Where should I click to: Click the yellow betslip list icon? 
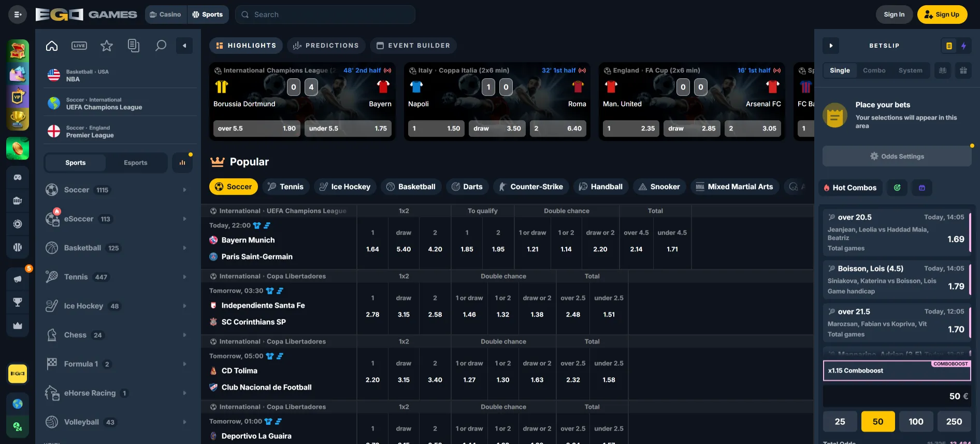949,46
